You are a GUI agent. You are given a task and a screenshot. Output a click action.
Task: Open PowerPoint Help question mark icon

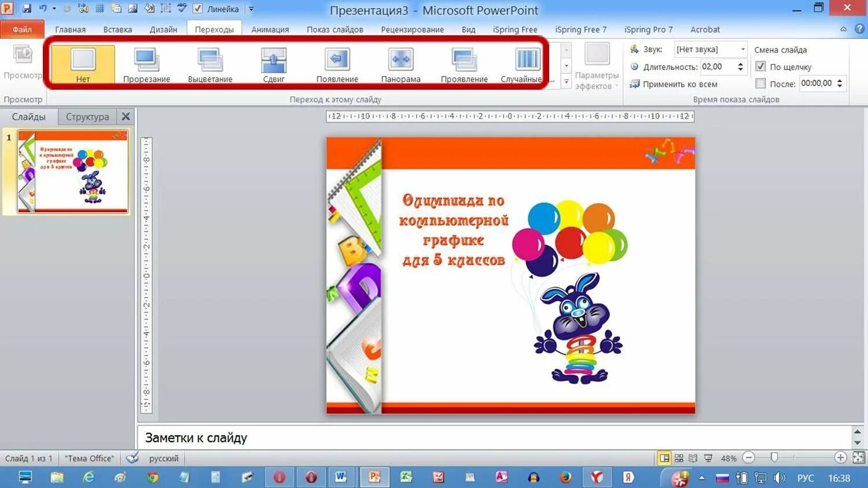pyautogui.click(x=859, y=29)
